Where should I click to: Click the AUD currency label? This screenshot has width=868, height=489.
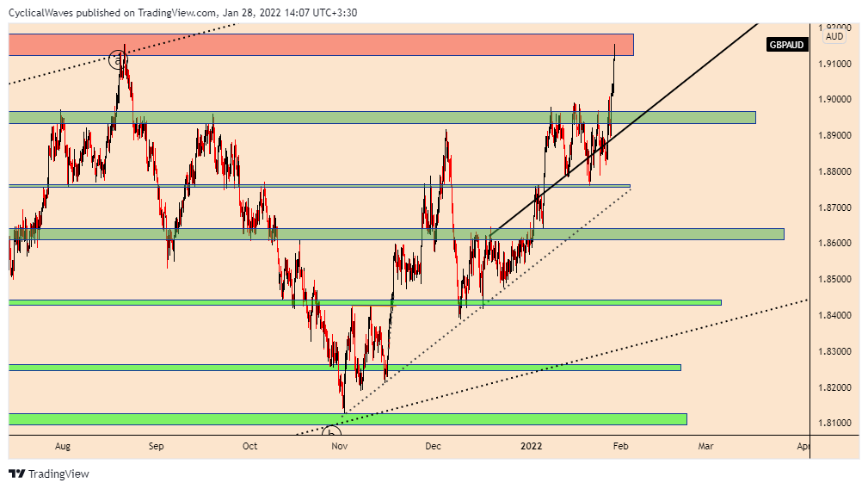click(x=834, y=36)
